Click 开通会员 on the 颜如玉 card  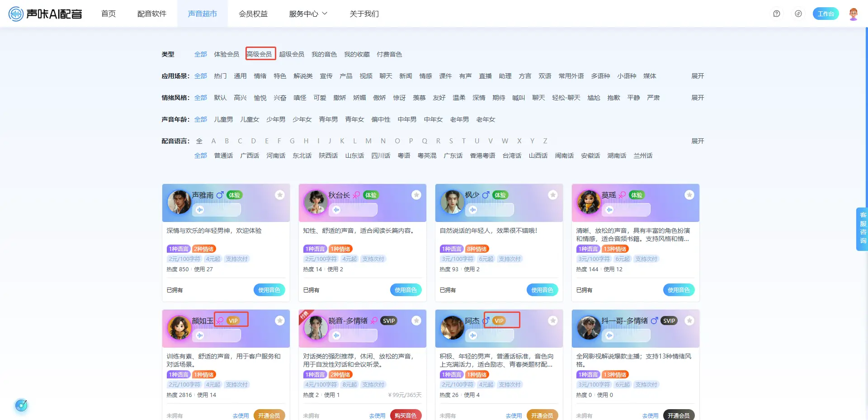[x=269, y=415]
